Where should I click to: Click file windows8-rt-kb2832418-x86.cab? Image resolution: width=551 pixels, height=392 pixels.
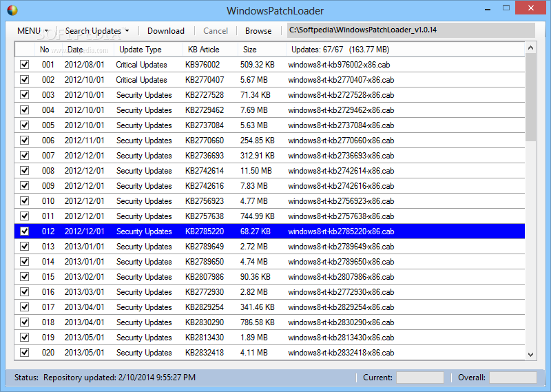click(x=341, y=353)
